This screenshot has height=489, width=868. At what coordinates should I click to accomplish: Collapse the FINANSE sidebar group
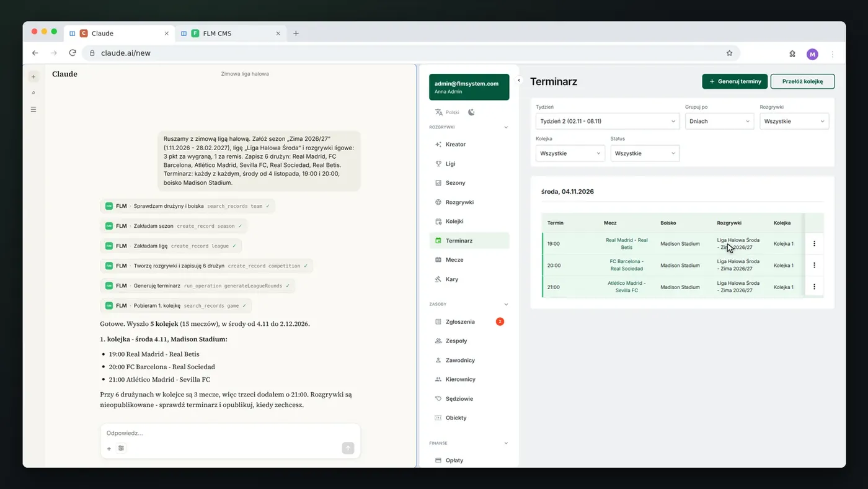tap(506, 443)
